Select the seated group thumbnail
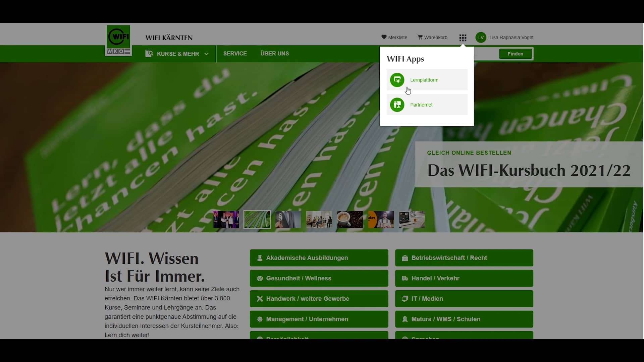The height and width of the screenshot is (362, 644). pyautogui.click(x=319, y=220)
